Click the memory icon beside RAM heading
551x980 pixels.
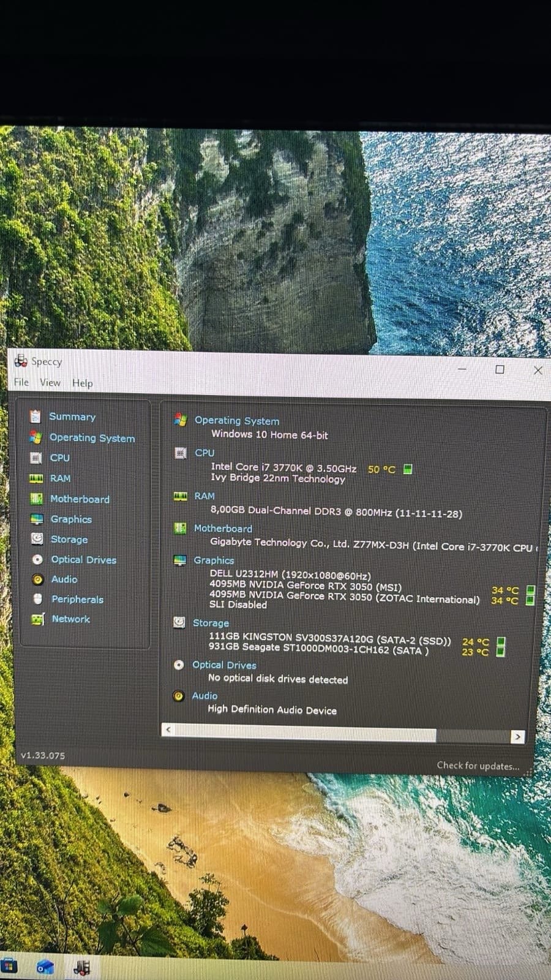[181, 496]
